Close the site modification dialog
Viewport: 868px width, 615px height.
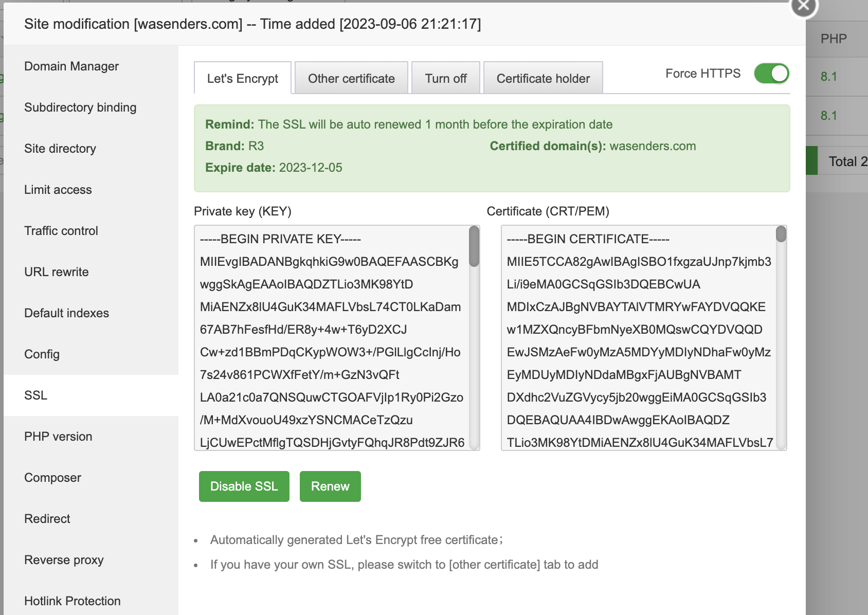tap(804, 6)
